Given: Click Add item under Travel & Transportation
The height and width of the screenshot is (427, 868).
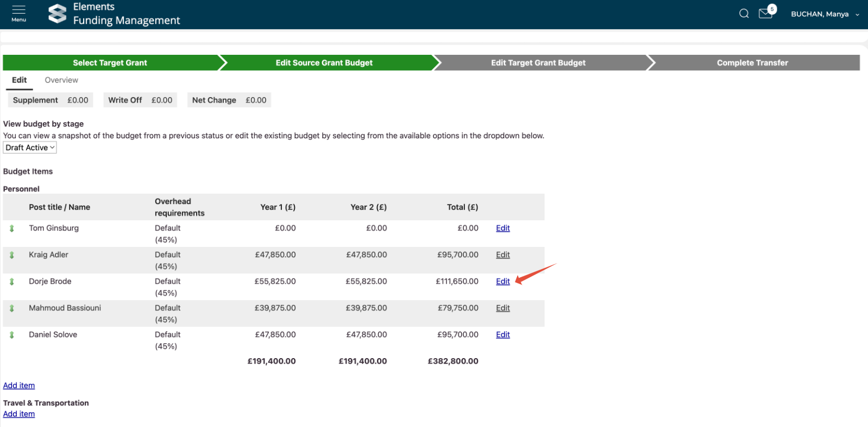Looking at the screenshot, I should pyautogui.click(x=19, y=414).
